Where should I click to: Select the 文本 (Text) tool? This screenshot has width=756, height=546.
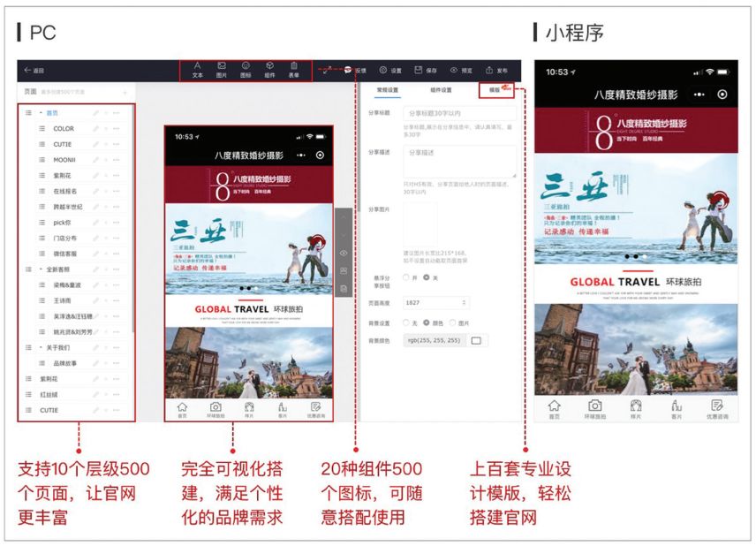coord(196,69)
